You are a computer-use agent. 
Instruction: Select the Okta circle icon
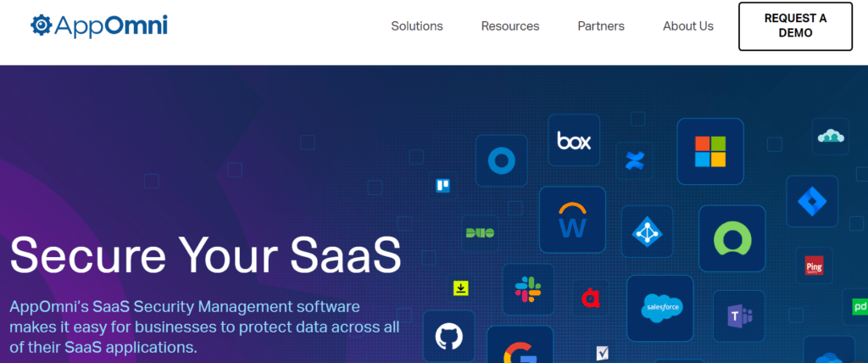(x=502, y=160)
